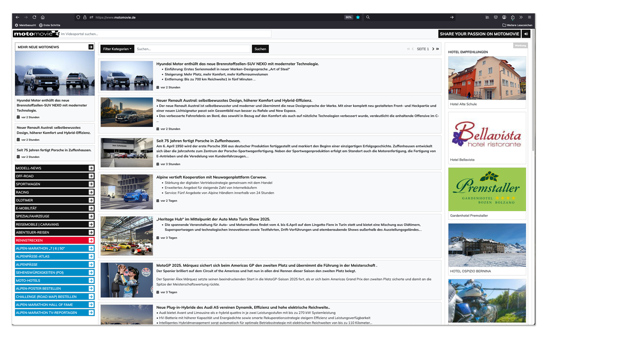Image resolution: width=644 pixels, height=362 pixels.
Task: Open browser home page icon
Action: [43, 17]
